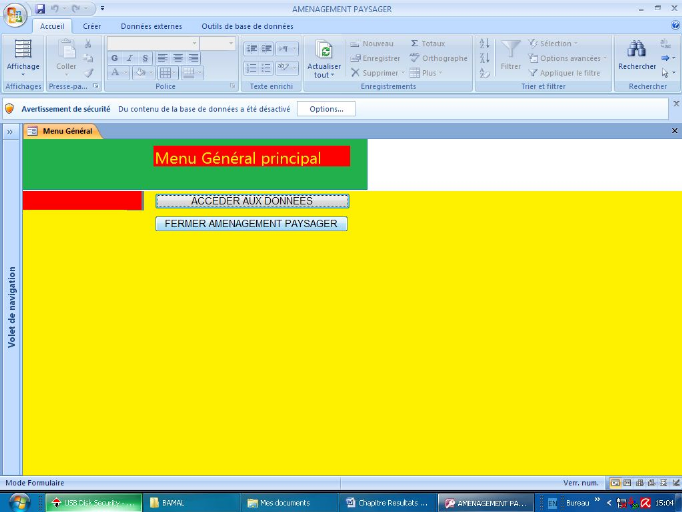Image resolution: width=682 pixels, height=512 pixels.
Task: Click Options in the security warning bar
Action: click(326, 108)
